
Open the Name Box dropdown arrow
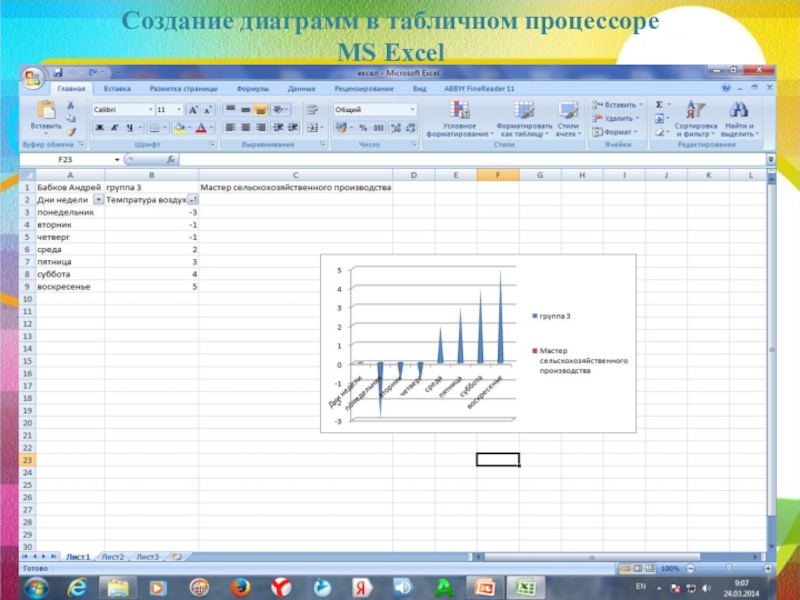(117, 160)
